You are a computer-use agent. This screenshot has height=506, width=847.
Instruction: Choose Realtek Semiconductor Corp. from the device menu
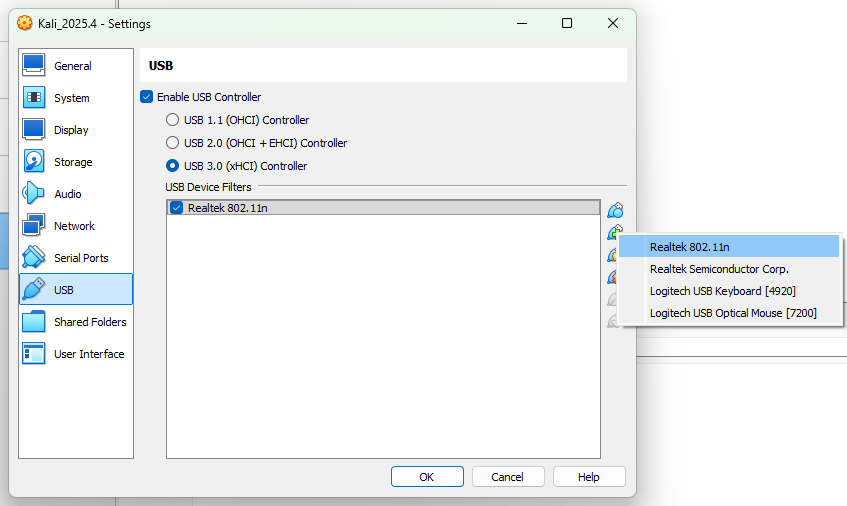719,269
